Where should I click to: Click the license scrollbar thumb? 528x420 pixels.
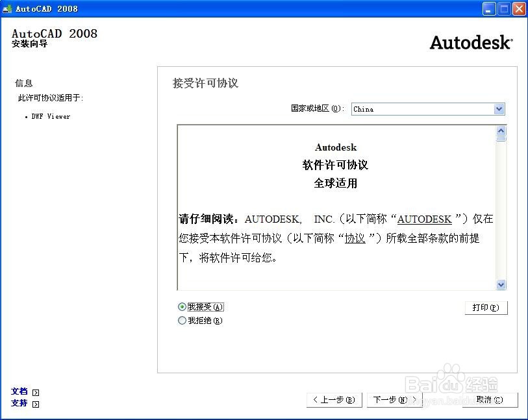[501, 139]
